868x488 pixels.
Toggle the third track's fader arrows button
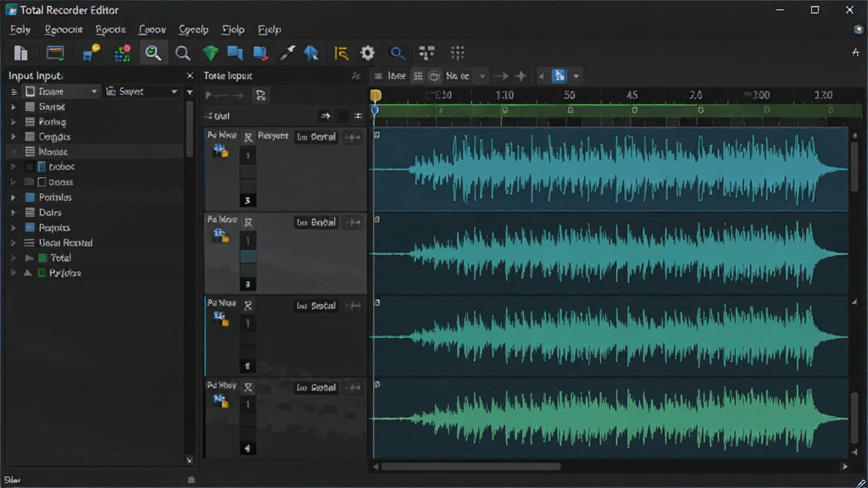click(353, 306)
